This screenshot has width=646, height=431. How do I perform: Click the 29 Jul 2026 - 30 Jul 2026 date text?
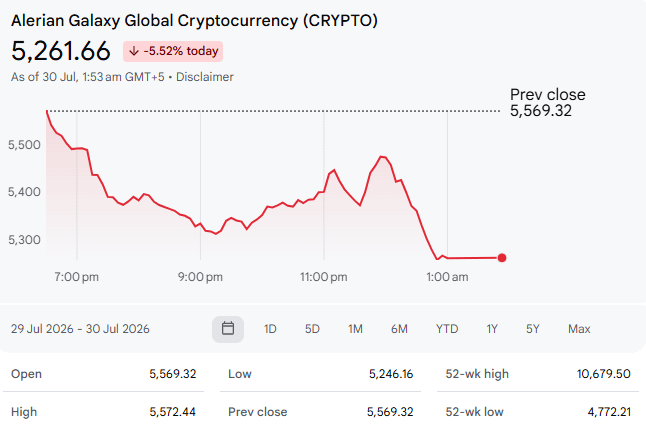click(80, 329)
